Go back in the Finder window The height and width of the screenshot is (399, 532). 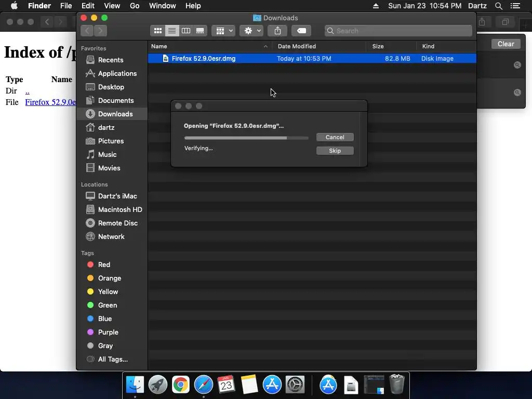(87, 31)
